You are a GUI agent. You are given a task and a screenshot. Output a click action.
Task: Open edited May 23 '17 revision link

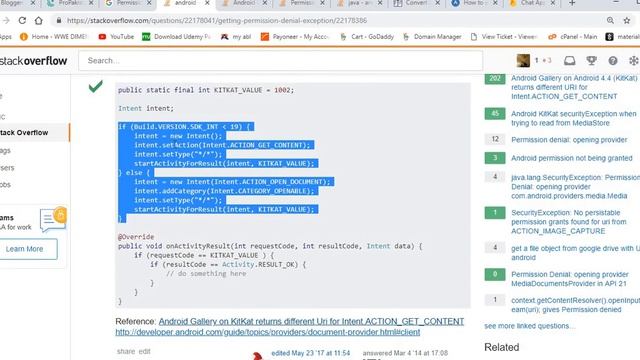pyautogui.click(x=311, y=353)
